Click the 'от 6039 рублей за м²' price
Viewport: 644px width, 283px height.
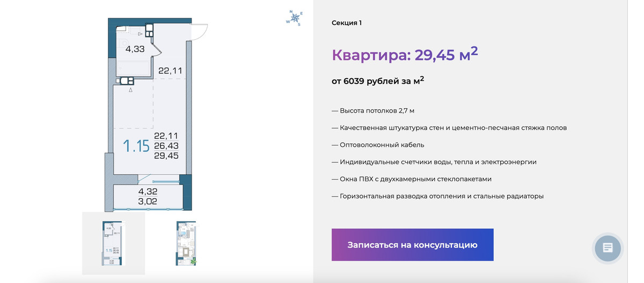378,81
